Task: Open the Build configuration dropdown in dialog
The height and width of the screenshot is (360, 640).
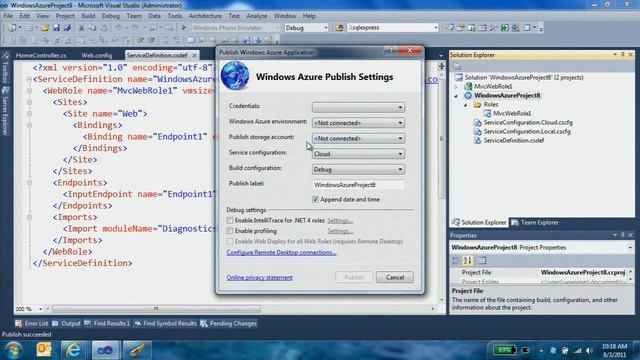Action: point(358,169)
